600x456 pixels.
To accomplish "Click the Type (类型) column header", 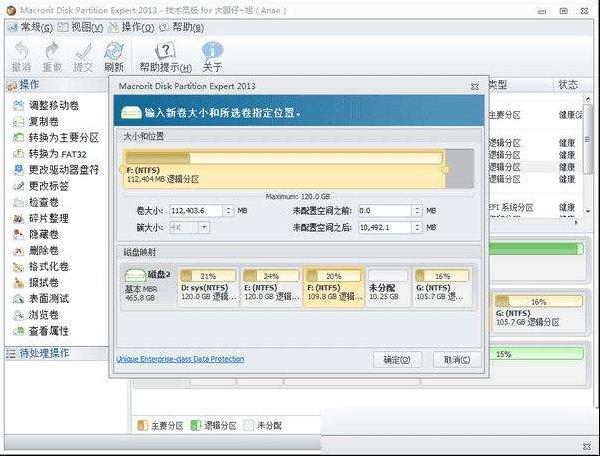I will pyautogui.click(x=498, y=85).
